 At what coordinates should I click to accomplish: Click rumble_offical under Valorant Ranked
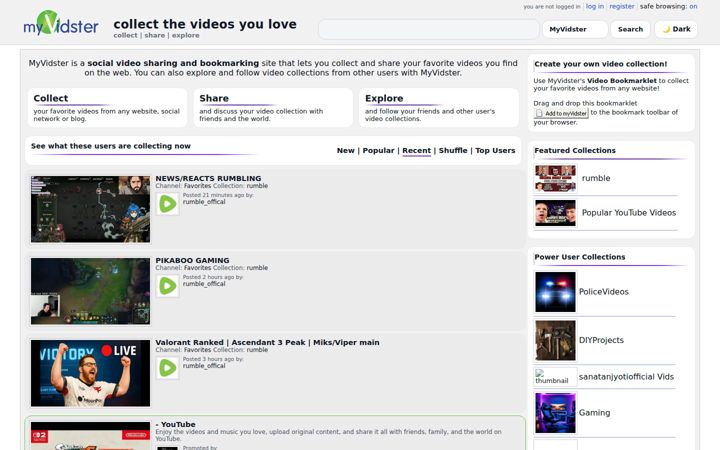coord(204,366)
